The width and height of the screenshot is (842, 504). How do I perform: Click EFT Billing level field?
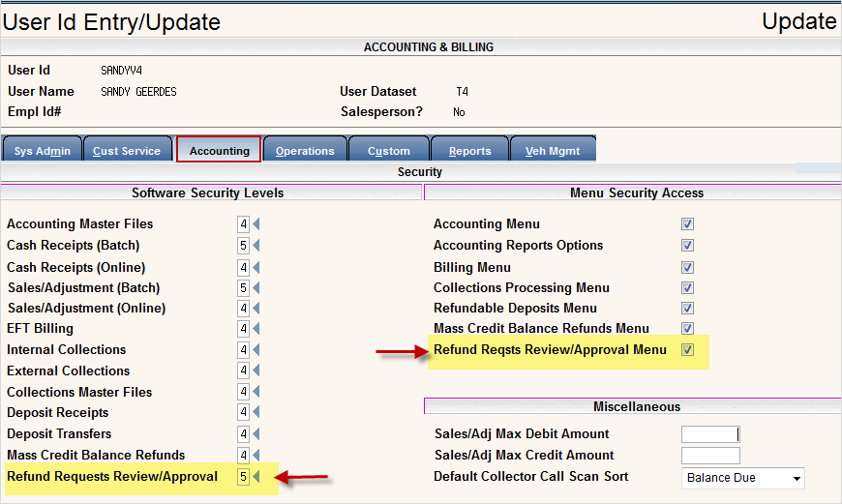(243, 329)
